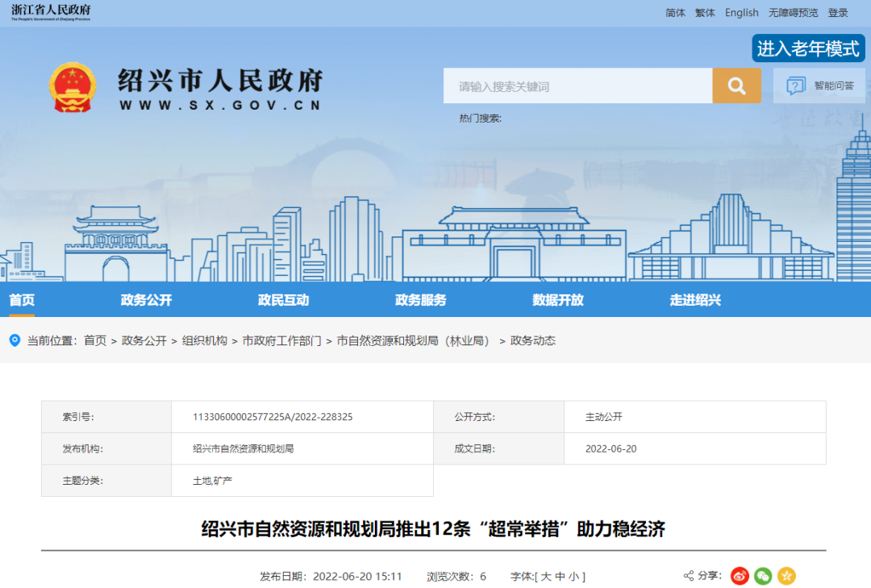This screenshot has width=871, height=588.
Task: Open the 智能问答 chat assistant
Action: [819, 85]
